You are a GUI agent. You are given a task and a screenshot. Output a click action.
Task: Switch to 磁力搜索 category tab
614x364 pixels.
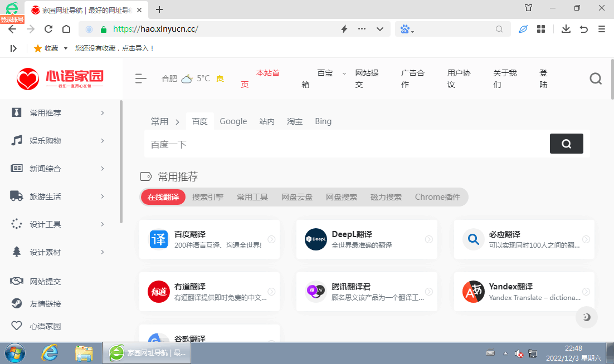(x=386, y=197)
